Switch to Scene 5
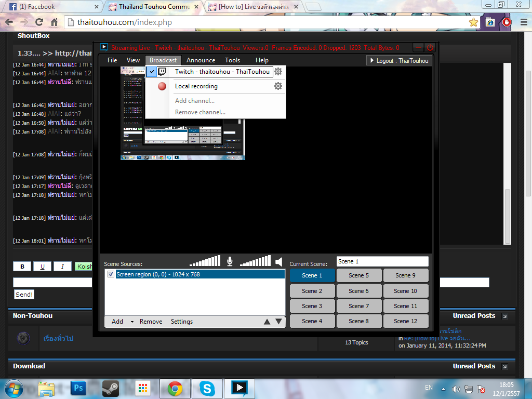Viewport: 532px width, 399px height. pyautogui.click(x=358, y=275)
